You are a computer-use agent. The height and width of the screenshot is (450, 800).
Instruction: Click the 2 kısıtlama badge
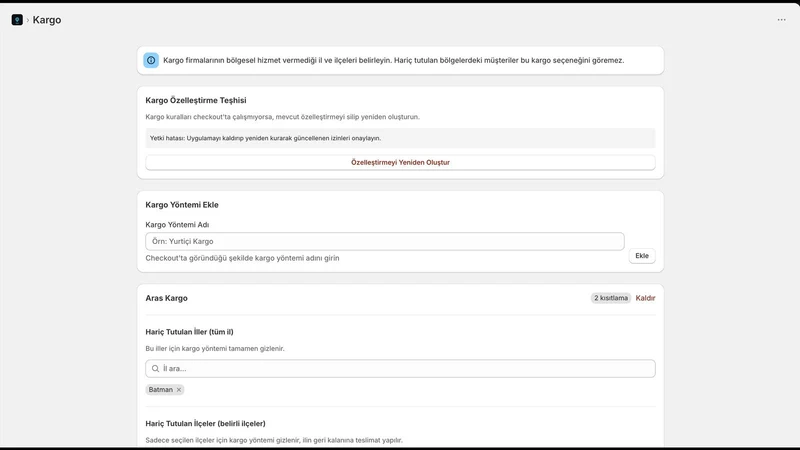(611, 298)
